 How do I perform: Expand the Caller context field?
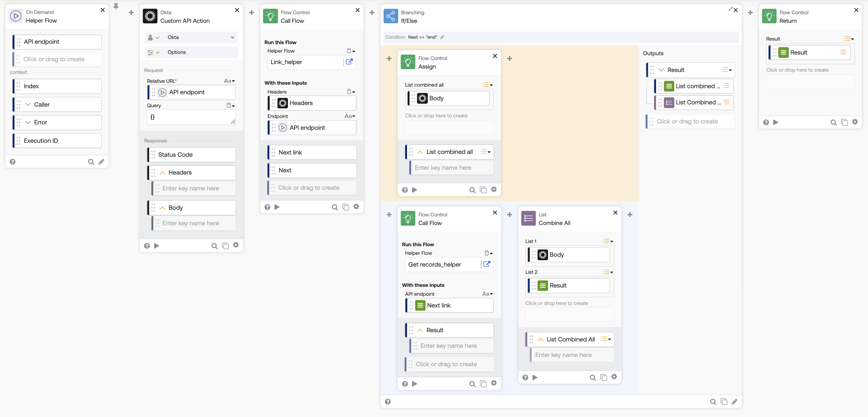tap(28, 105)
